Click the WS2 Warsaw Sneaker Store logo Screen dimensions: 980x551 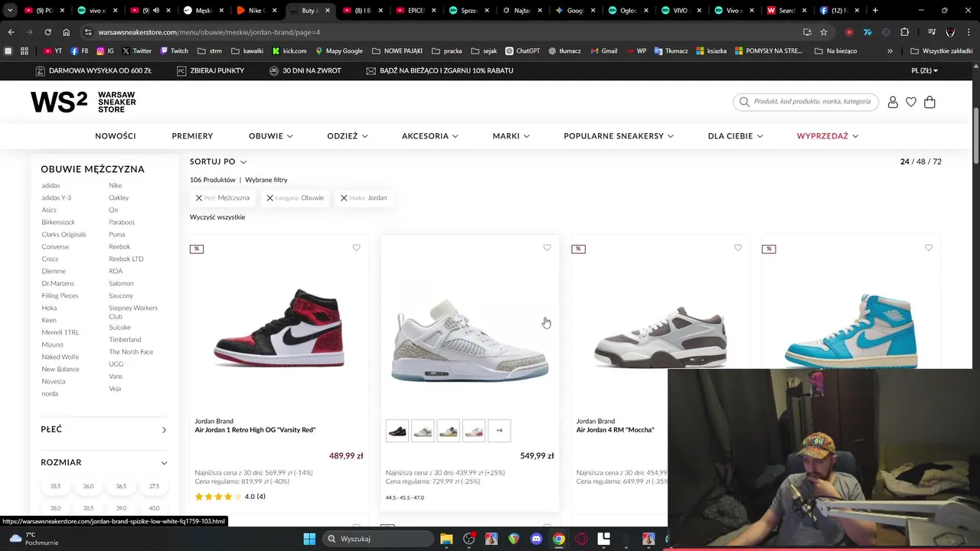pyautogui.click(x=83, y=102)
